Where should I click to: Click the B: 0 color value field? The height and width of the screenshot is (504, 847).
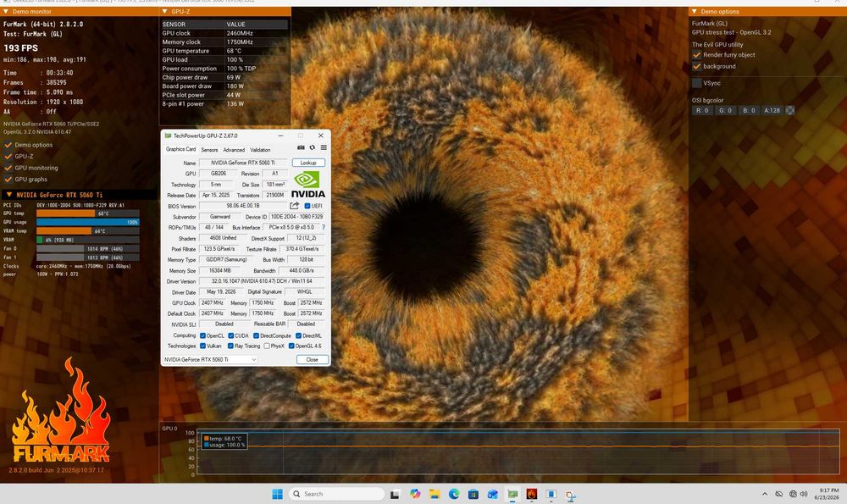(749, 110)
